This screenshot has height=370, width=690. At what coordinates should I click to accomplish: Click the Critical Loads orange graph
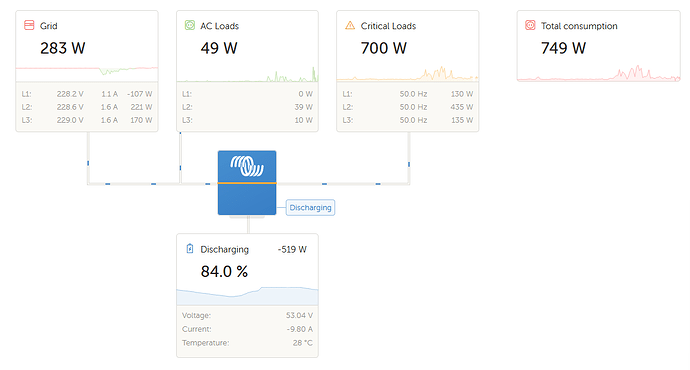tap(407, 73)
